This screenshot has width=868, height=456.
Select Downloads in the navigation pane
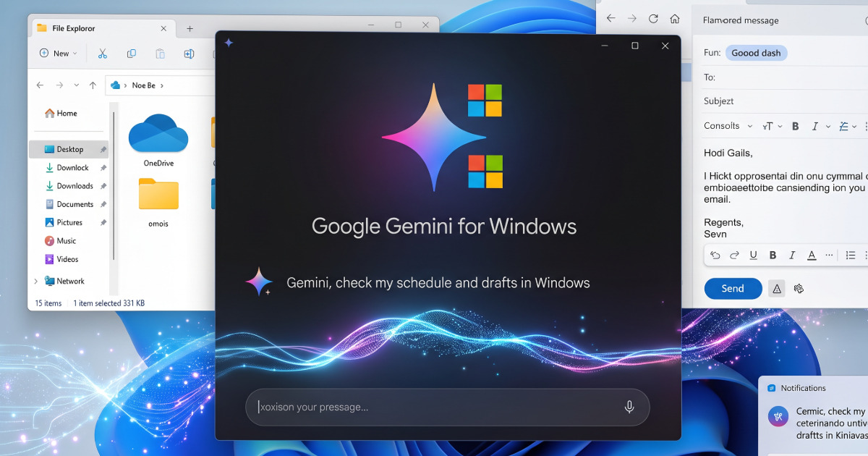click(x=75, y=186)
